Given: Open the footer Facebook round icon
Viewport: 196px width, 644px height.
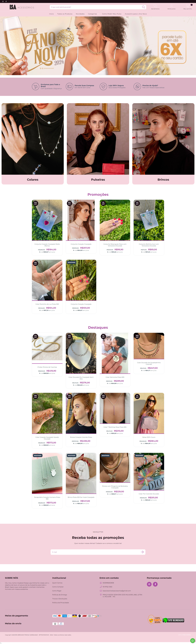Looking at the screenshot, I should (x=155, y=584).
